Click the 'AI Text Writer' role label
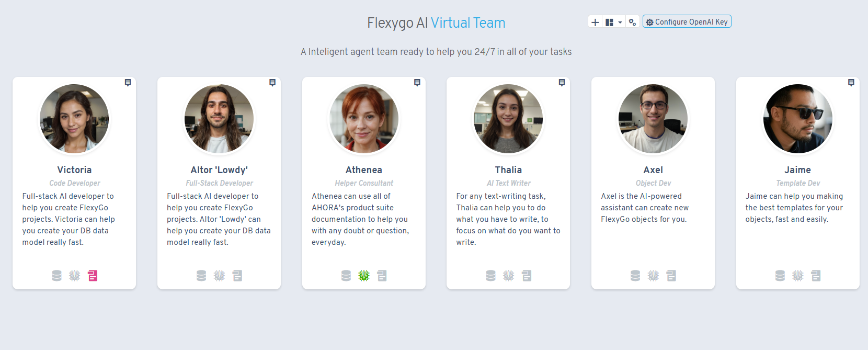868x350 pixels. coord(508,183)
